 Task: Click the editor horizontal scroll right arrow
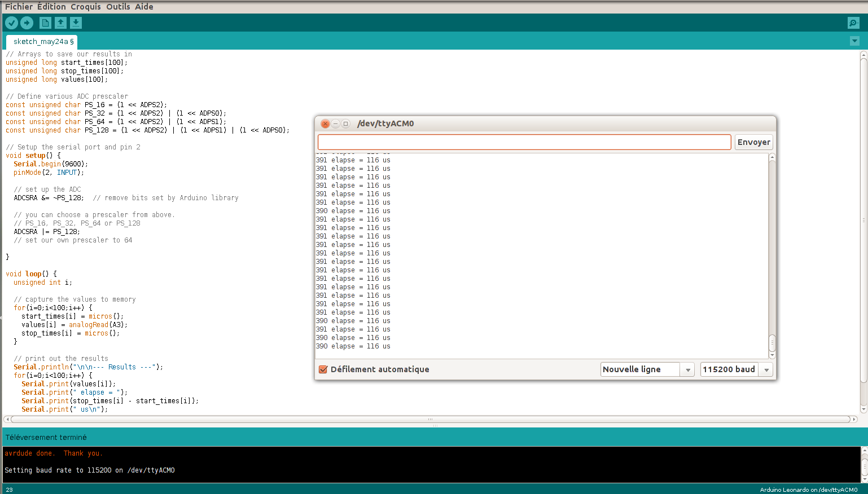click(854, 419)
